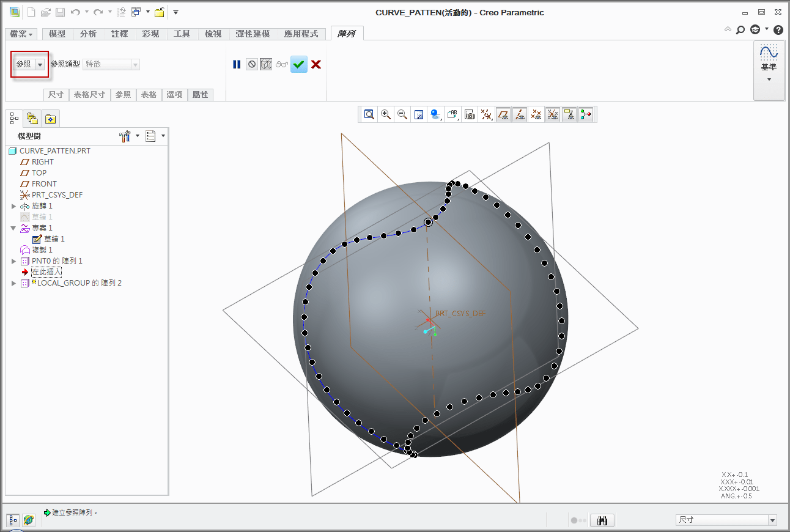Expand the 旋轉 1 feature node
This screenshot has height=532, width=790.
click(x=13, y=206)
